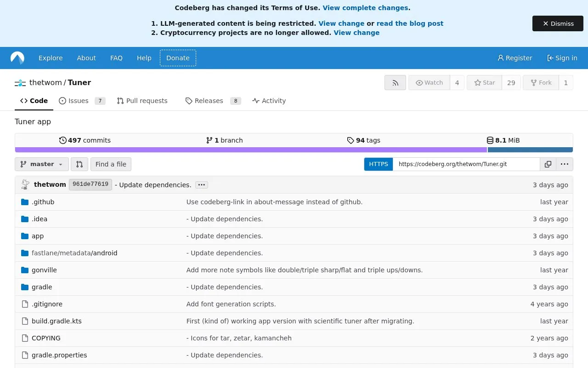Select the Code tab
The height and width of the screenshot is (368, 588).
click(x=34, y=101)
